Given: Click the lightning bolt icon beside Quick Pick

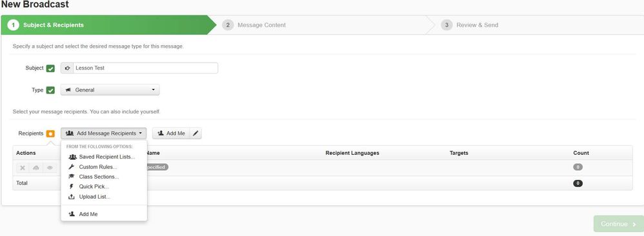Looking at the screenshot, I should [x=72, y=187].
